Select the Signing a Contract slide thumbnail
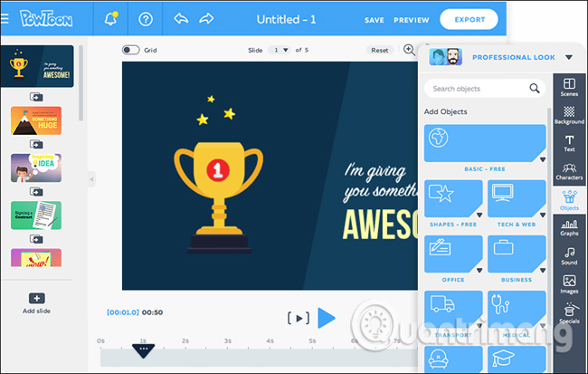This screenshot has width=588, height=374. pyautogui.click(x=36, y=216)
